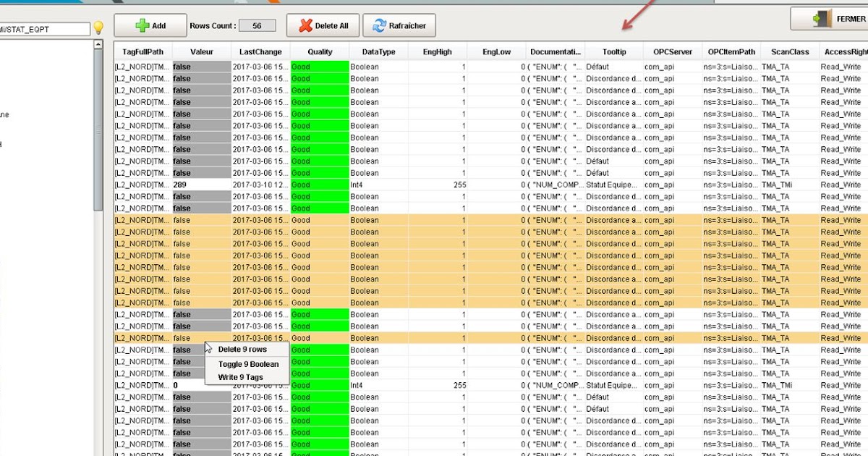Click the tag filter field showing MI/STAT_EQPT
The height and width of the screenshot is (456, 868).
pos(43,29)
